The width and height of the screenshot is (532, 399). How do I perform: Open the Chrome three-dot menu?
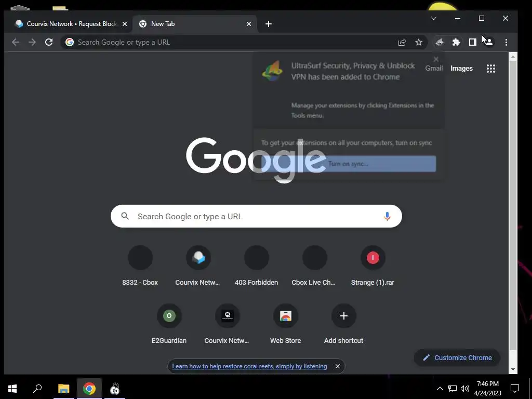pyautogui.click(x=506, y=42)
